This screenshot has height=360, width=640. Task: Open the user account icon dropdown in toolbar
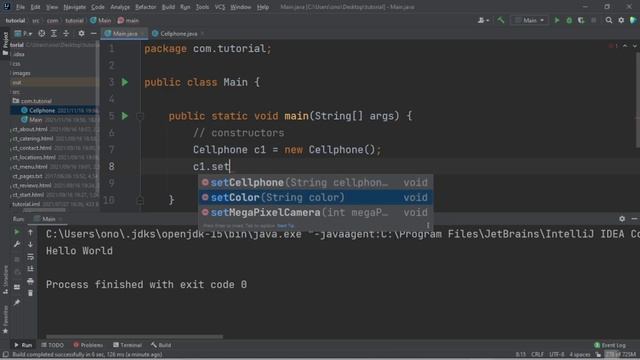(483, 20)
